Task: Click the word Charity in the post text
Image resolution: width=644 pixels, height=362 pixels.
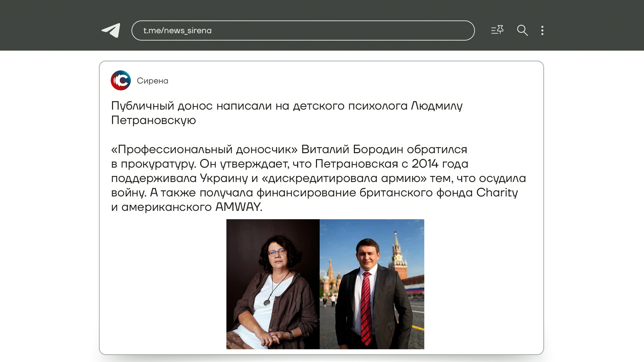Action: tap(497, 192)
